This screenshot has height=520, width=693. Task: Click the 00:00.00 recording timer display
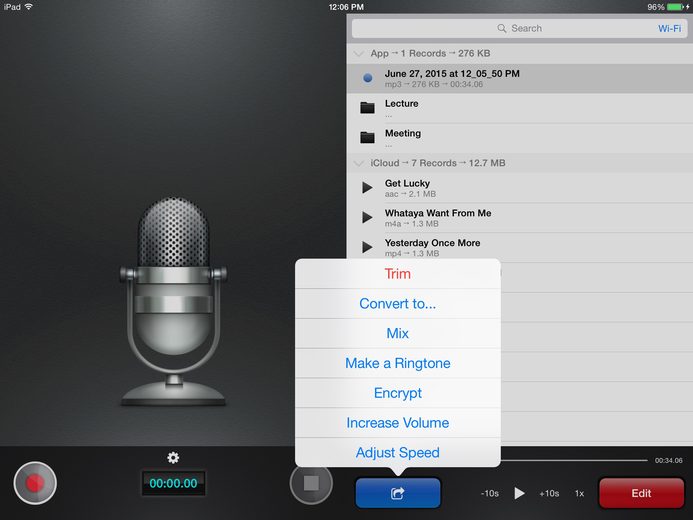(x=173, y=483)
